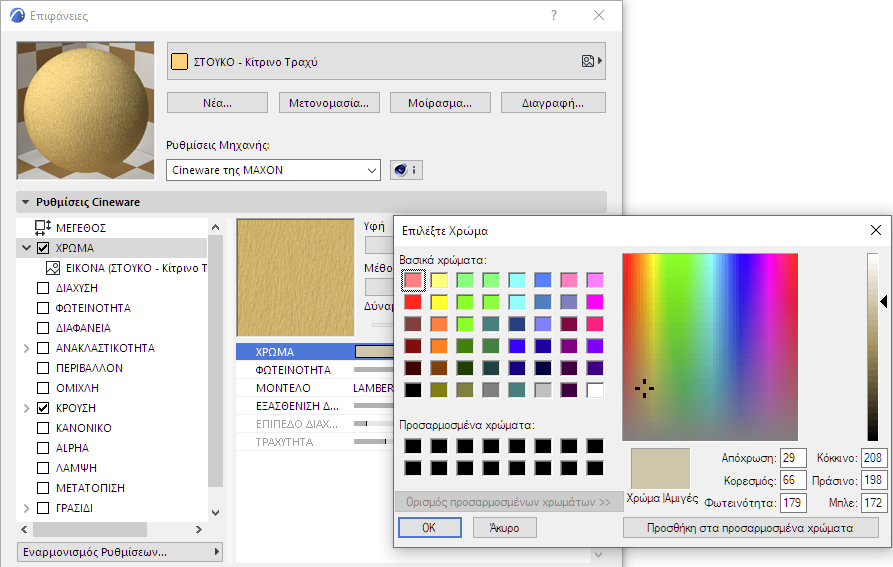Open the surface picker image icon popup
The height and width of the screenshot is (567, 893).
point(592,61)
